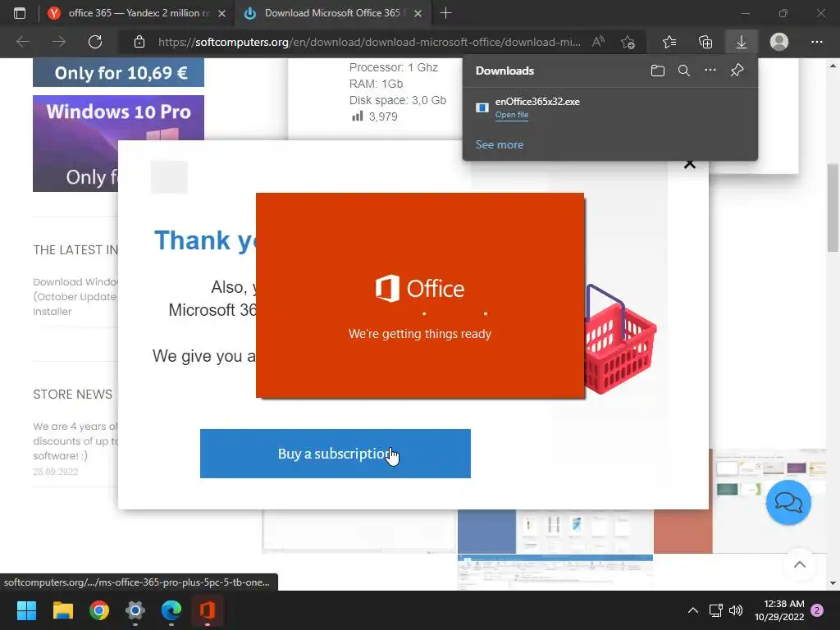Open the chat bubble widget

pos(788,503)
